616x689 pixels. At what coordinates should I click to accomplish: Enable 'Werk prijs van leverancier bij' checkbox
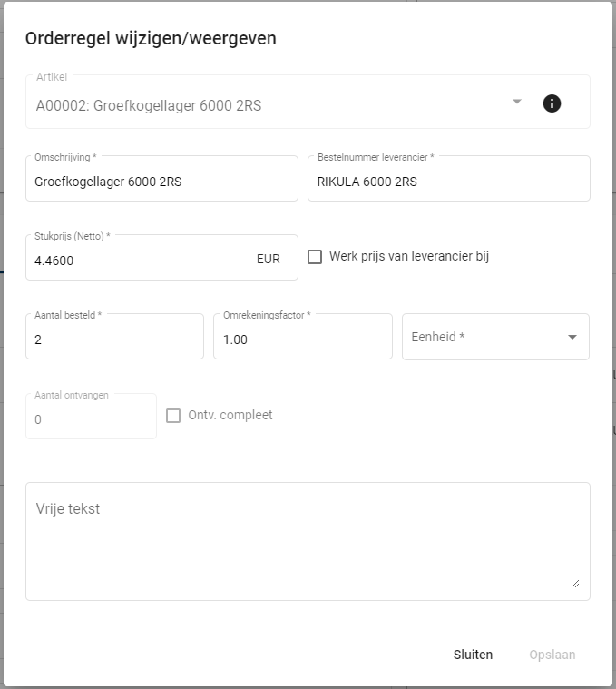pyautogui.click(x=315, y=257)
